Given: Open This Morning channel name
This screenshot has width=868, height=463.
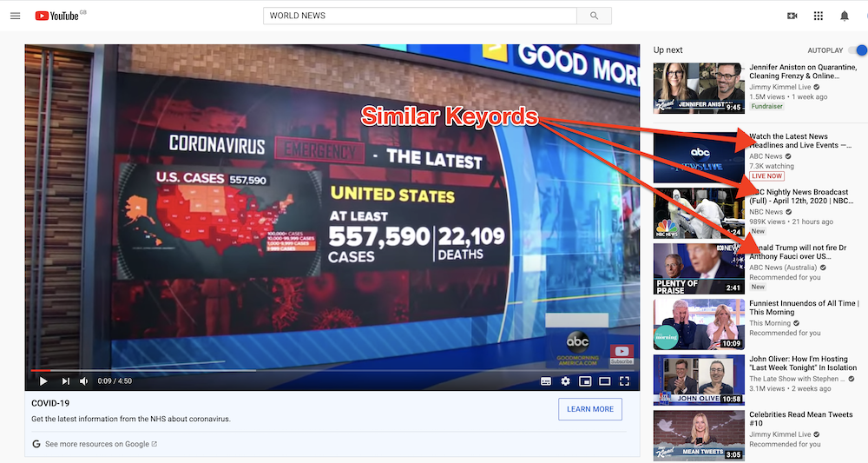Looking at the screenshot, I should 769,323.
